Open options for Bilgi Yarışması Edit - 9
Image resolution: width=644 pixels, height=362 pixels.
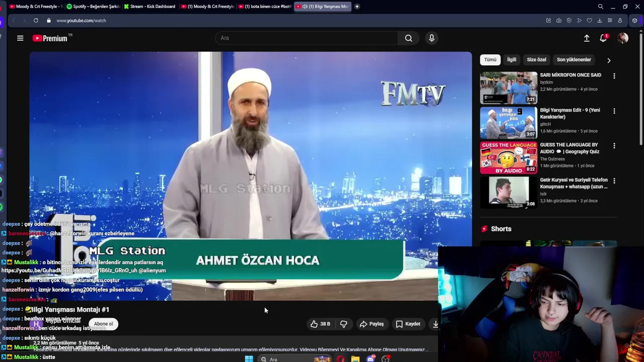coord(614,111)
